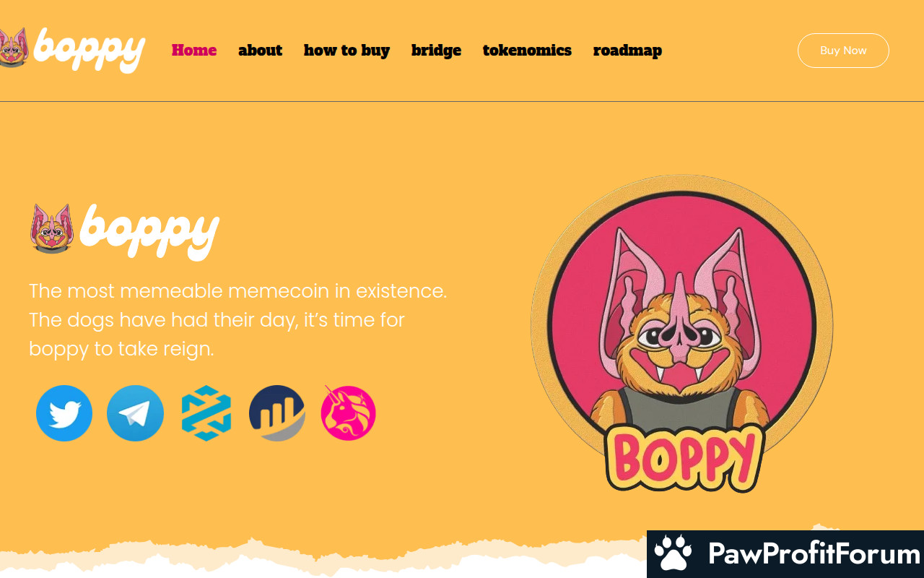Click the Buy Now button
The image size is (924, 578).
coord(843,51)
